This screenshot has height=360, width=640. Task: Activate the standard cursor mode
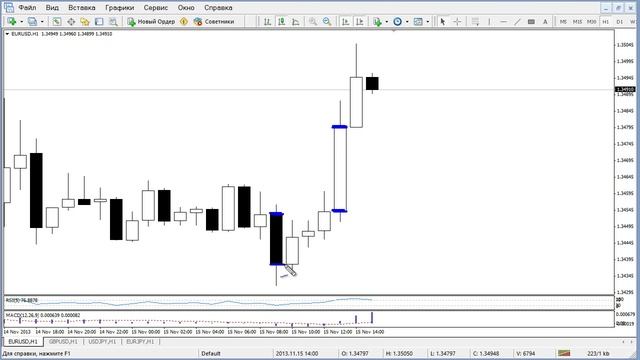[x=442, y=22]
